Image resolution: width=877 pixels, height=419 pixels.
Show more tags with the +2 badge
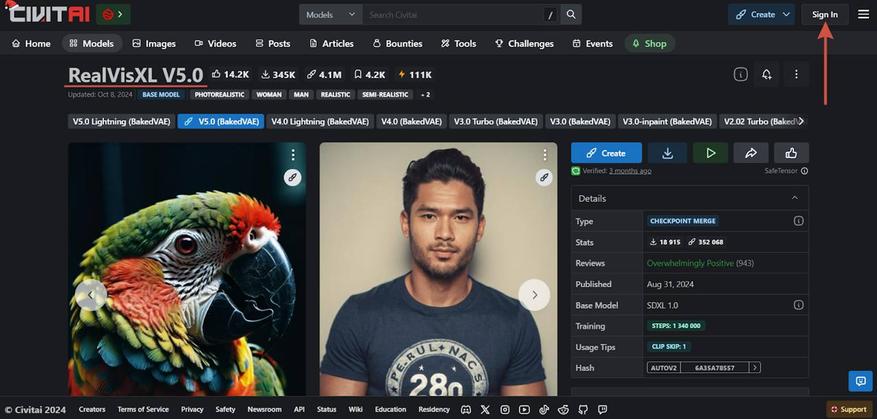425,95
